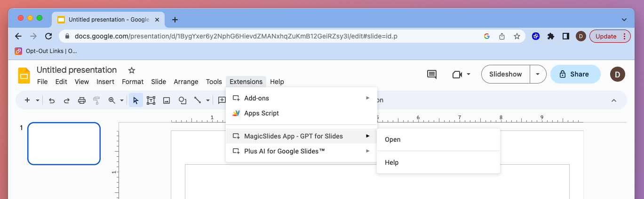Open the Insert menu
The image size is (644, 199).
[x=105, y=82]
